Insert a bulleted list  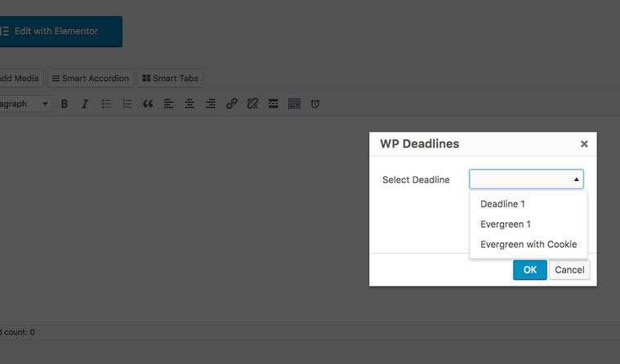[x=106, y=104]
